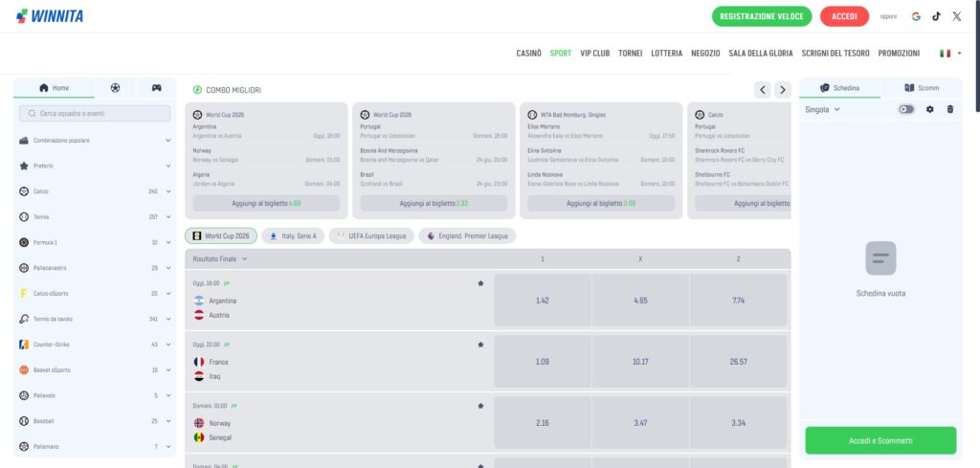The image size is (980, 468).
Task: Click the Winnita logo
Action: tap(50, 16)
